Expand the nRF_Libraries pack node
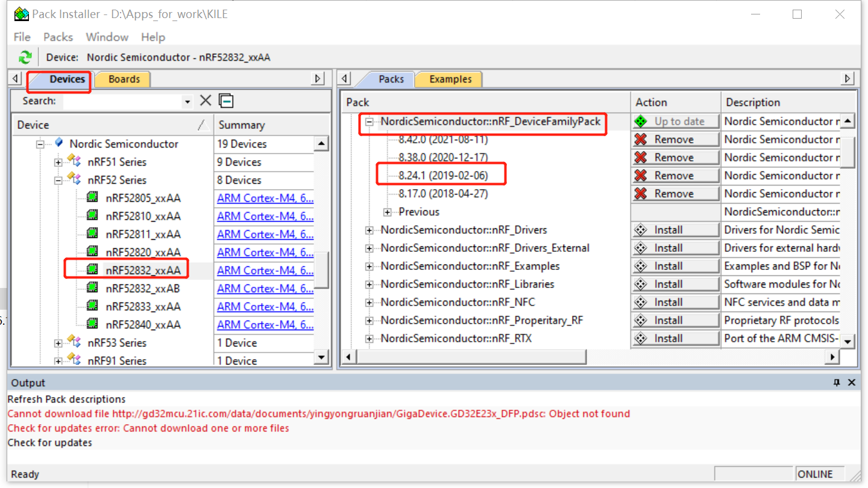The width and height of the screenshot is (868, 488). (370, 284)
